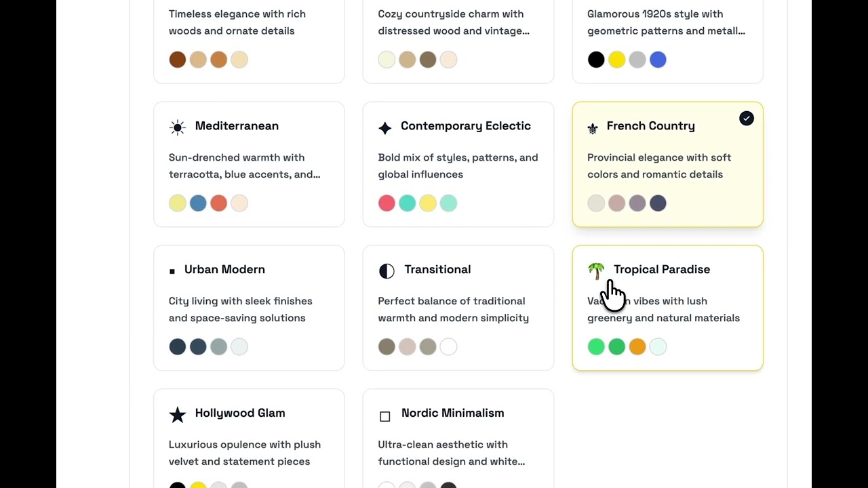
Task: Click the Contemporary Eclectic sparkle icon
Action: 384,128
